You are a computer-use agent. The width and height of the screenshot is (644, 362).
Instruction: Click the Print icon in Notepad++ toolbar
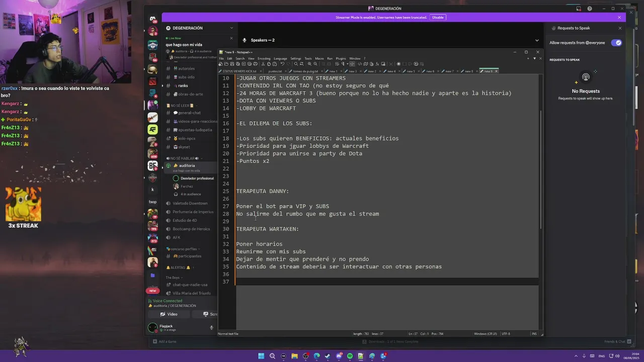[x=255, y=64]
